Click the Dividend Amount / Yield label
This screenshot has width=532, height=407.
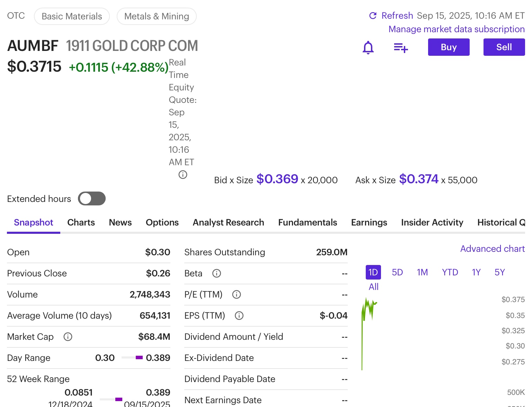[233, 337]
